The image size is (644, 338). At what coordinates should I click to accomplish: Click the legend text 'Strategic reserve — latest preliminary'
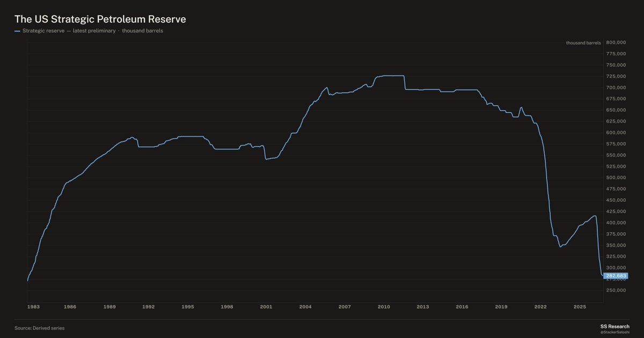pyautogui.click(x=69, y=31)
